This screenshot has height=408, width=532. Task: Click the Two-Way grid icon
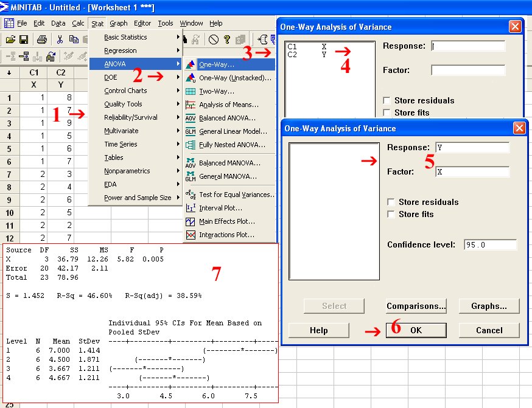[191, 91]
